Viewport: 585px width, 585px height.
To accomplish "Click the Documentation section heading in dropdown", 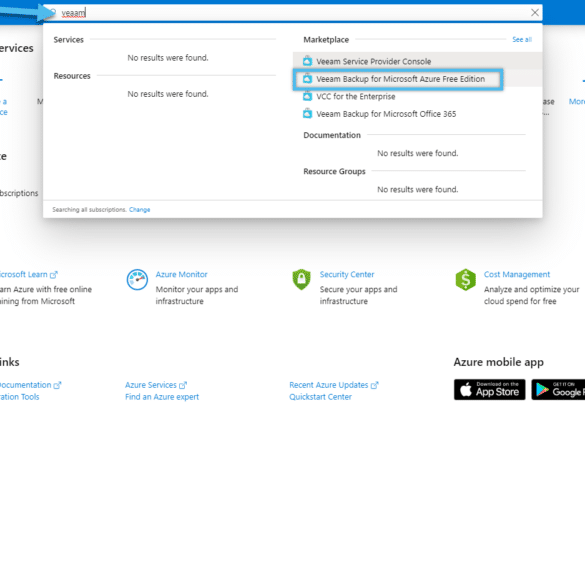I will click(x=332, y=135).
